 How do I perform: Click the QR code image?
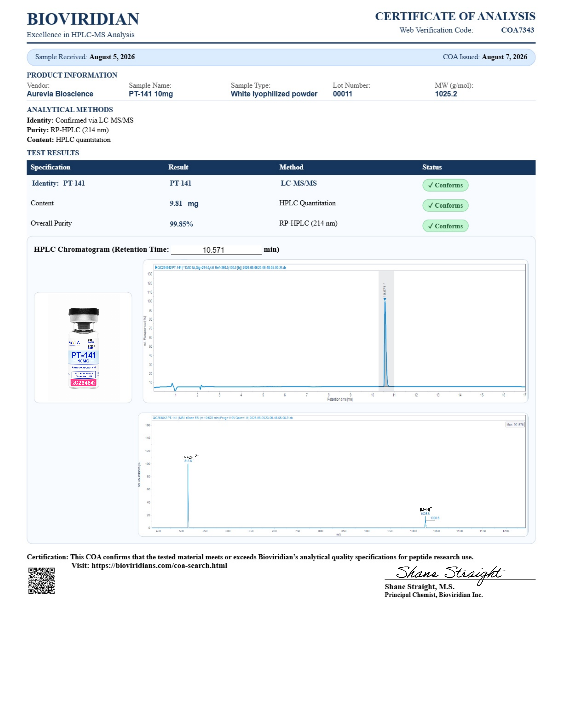[x=41, y=581]
